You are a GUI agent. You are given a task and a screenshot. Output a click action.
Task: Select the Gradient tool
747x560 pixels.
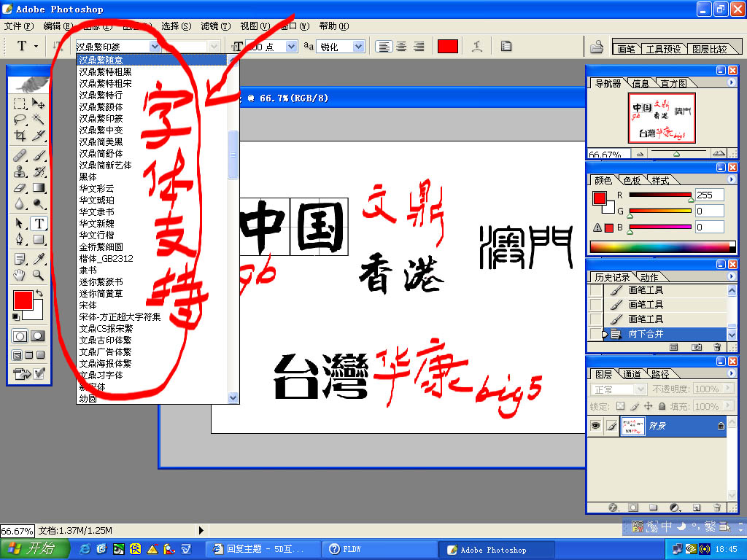point(38,187)
